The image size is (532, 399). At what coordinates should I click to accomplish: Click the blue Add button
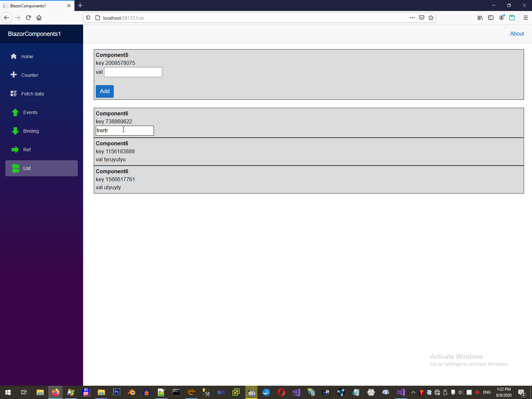pyautogui.click(x=105, y=91)
